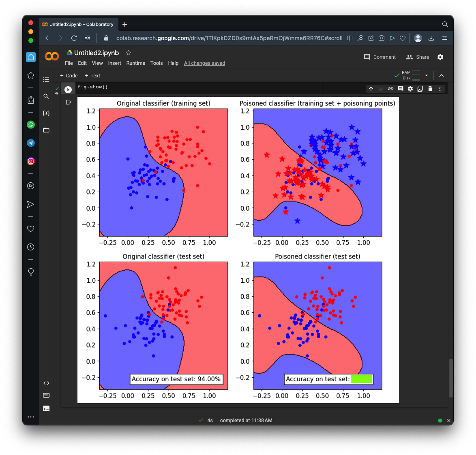Run the fig.show() cell
Screen dimensions: 476x455
pos(68,90)
